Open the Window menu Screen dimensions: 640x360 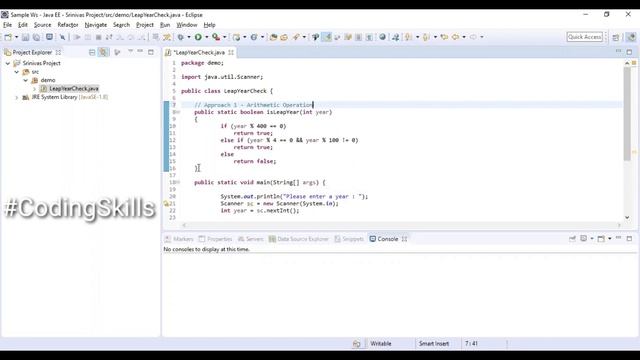187,25
